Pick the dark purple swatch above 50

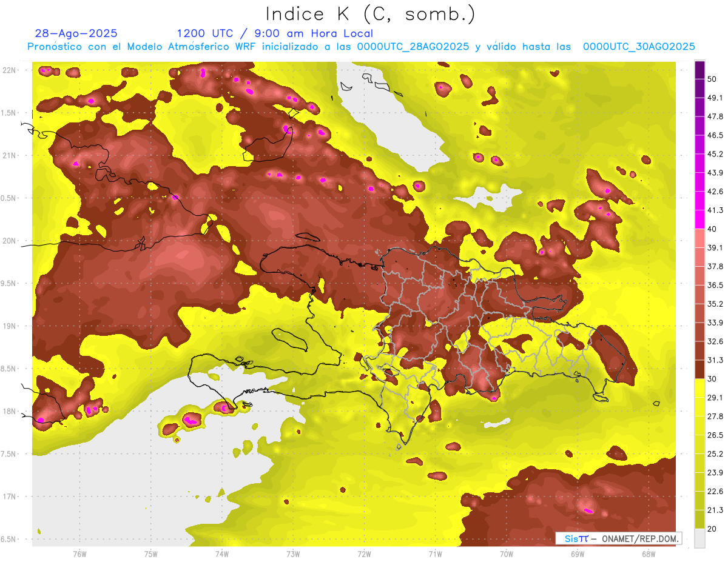tap(699, 70)
